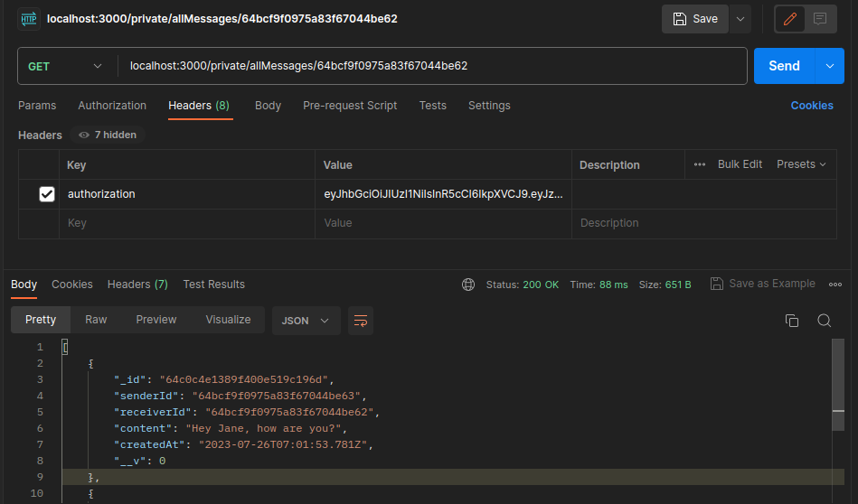Click the empty Value placeholder field
Screen dimensions: 858x504
click(443, 223)
